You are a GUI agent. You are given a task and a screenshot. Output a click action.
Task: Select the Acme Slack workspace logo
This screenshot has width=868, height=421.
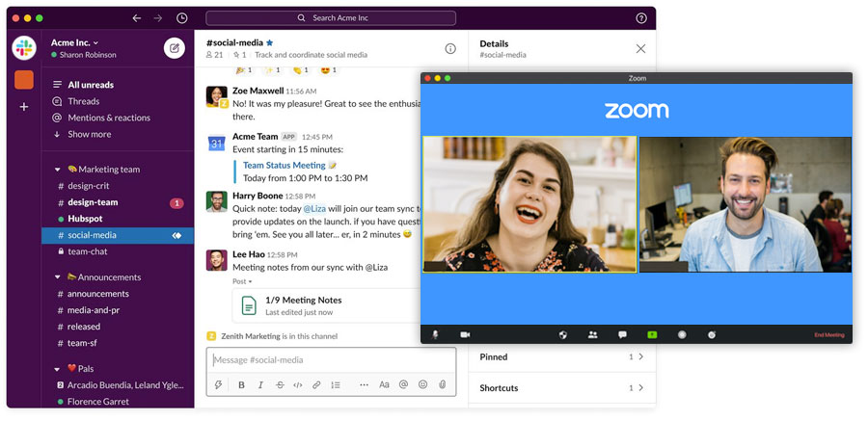(x=24, y=48)
